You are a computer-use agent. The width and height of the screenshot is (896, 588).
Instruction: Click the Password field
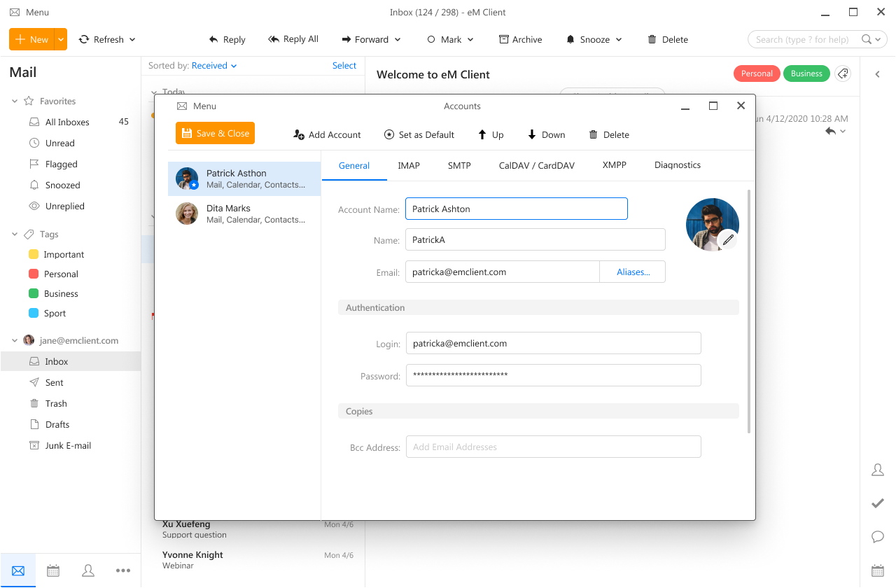(x=554, y=375)
